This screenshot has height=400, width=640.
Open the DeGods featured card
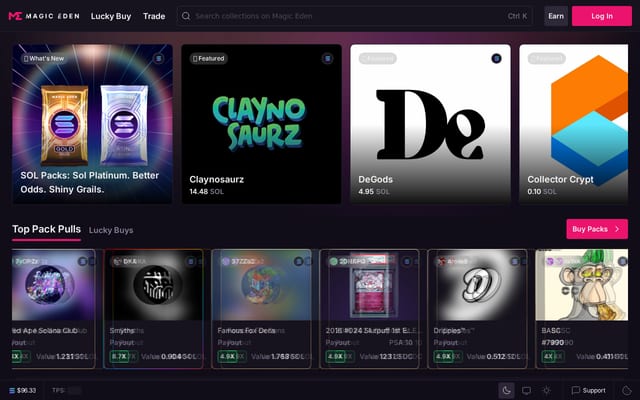click(x=430, y=124)
